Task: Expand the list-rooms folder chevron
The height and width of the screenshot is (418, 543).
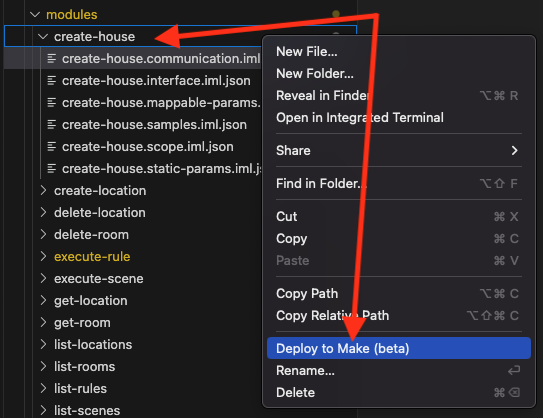Action: (x=43, y=366)
